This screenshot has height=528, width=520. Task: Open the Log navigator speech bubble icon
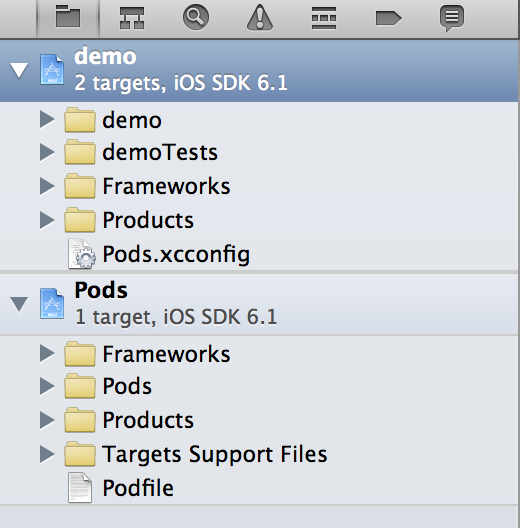point(452,18)
